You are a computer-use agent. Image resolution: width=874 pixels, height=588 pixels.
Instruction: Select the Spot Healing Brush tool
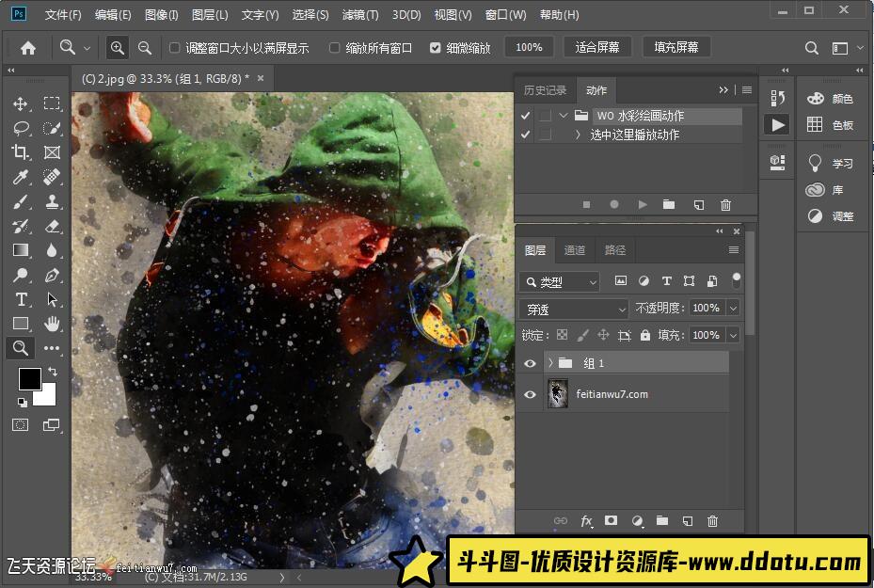52,177
